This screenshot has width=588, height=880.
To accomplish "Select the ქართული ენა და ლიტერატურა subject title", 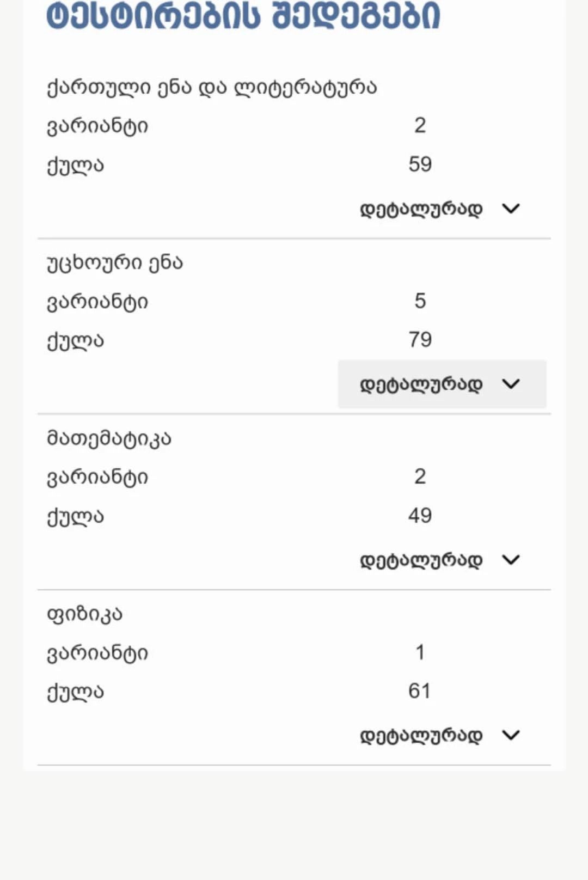I will (x=212, y=87).
